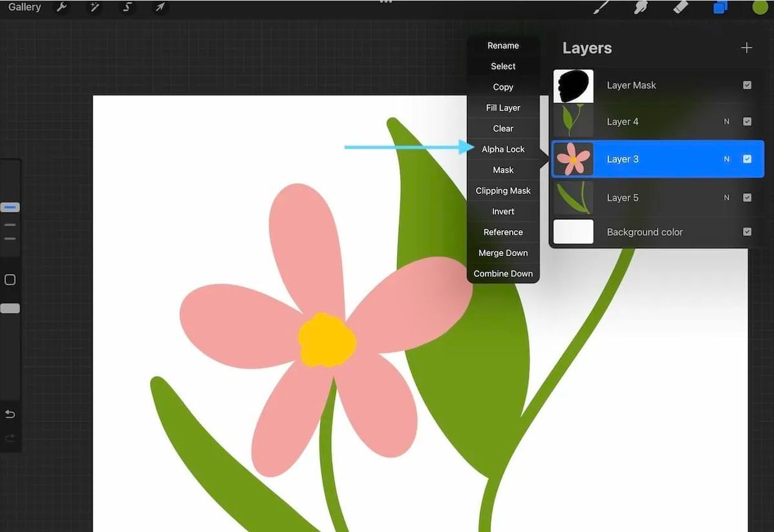Select the Transform arrow tool
Image resolution: width=774 pixels, height=532 pixels.
click(160, 7)
